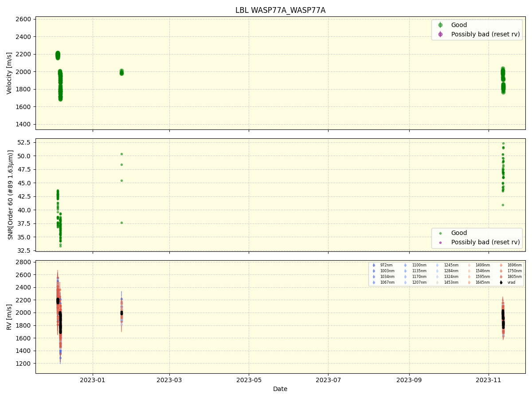Click the green Good marker in velocity legend
Screen dimensions: 532x399
(x=440, y=25)
